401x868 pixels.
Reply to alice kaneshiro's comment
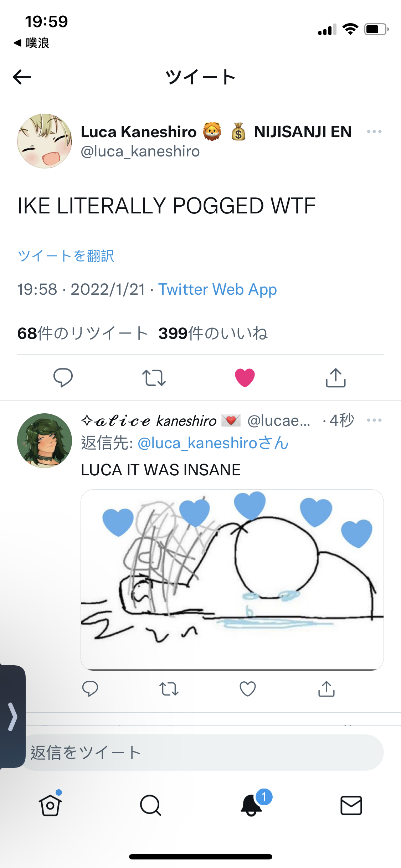[90, 689]
